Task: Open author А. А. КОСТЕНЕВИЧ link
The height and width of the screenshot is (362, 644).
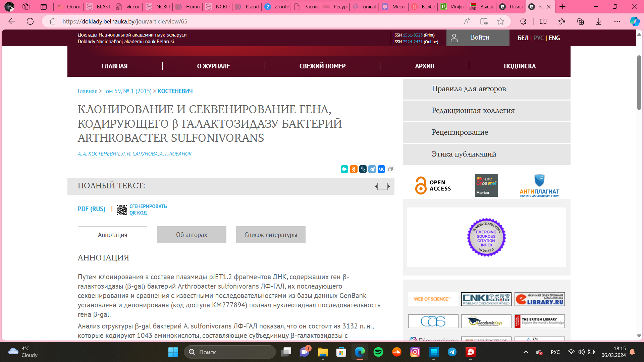Action: (x=98, y=154)
